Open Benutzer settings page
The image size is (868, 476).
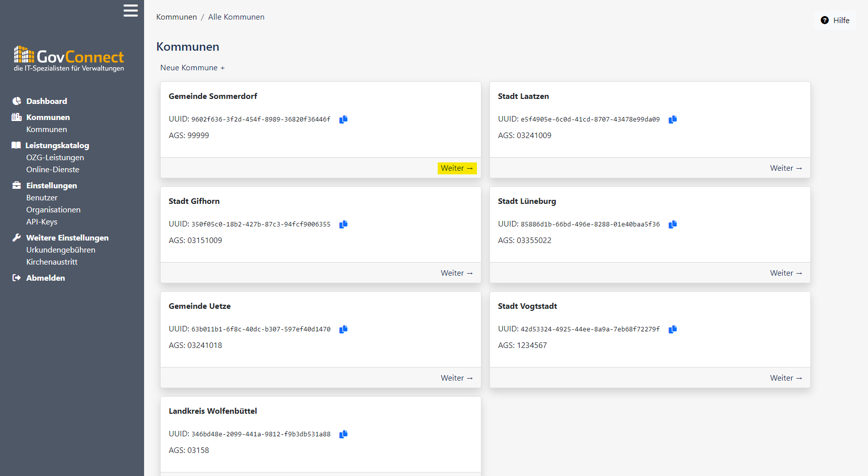(x=42, y=197)
